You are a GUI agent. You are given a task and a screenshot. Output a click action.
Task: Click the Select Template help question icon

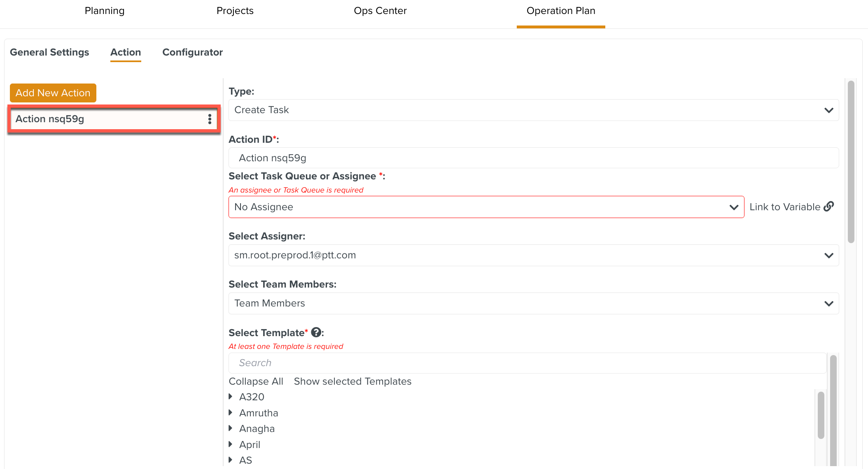316,332
